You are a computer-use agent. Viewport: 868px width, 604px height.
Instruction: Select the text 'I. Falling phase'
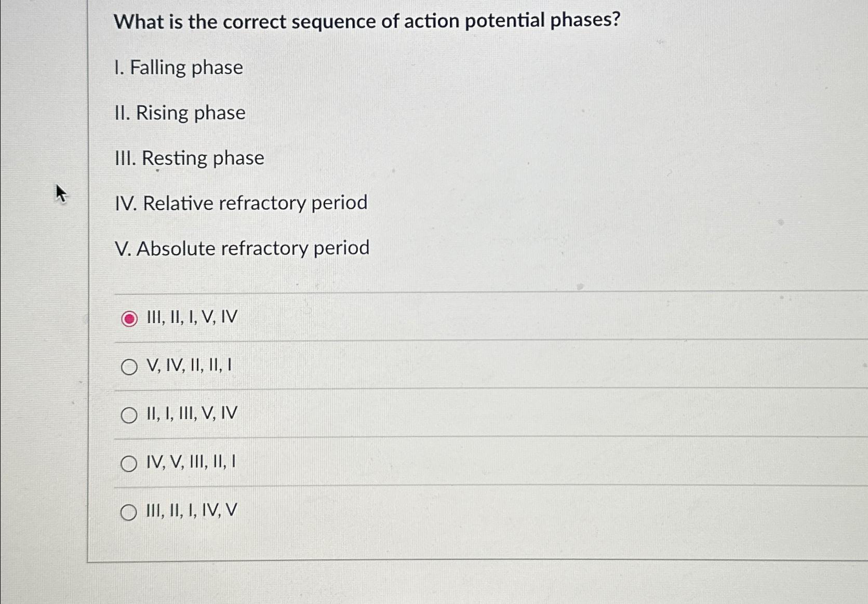(x=179, y=68)
